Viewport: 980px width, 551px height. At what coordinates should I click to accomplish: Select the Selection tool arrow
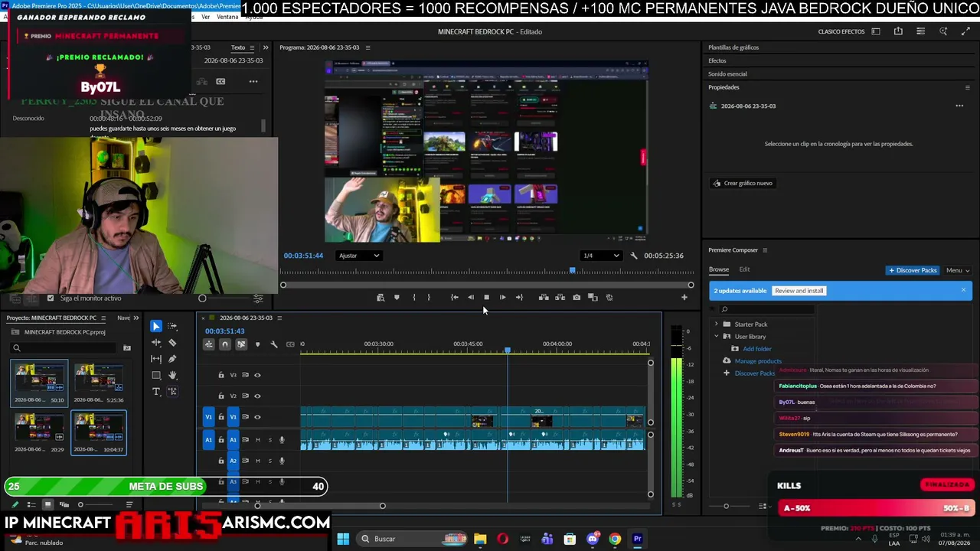tap(156, 326)
